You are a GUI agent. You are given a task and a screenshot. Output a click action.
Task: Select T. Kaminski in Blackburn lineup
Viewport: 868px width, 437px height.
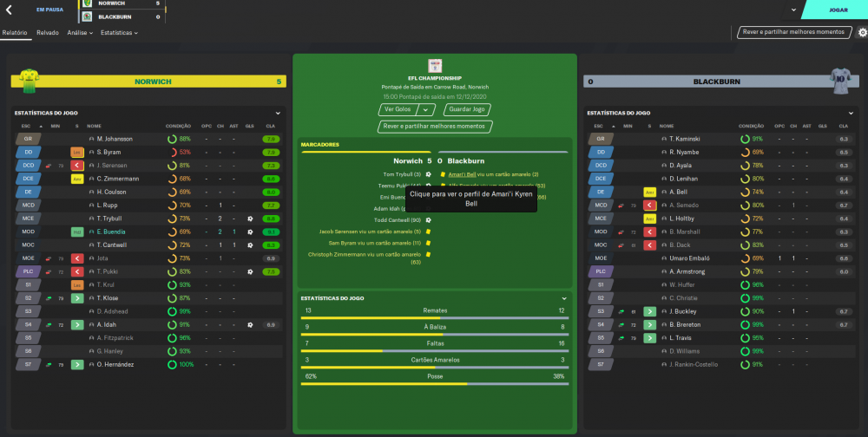click(x=684, y=139)
